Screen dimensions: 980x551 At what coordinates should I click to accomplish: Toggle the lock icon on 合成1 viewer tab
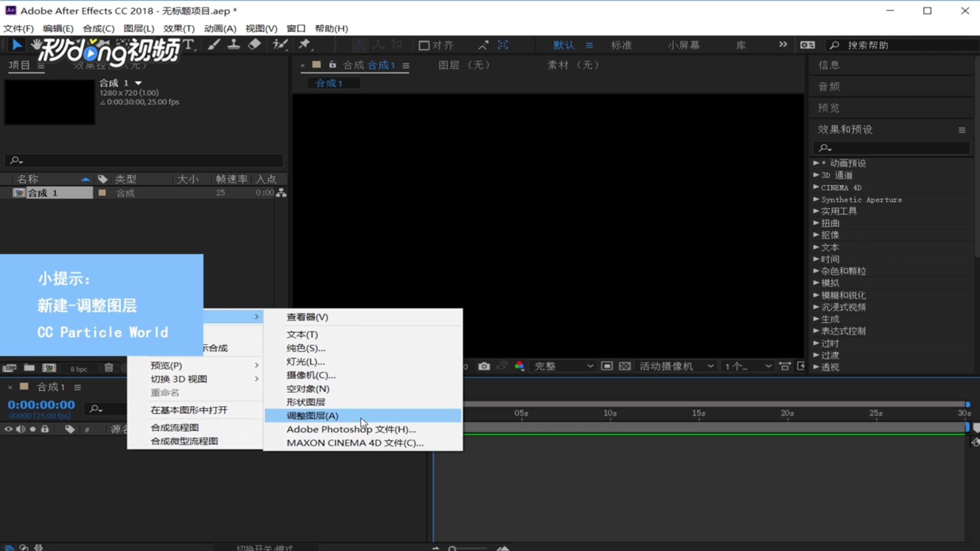(332, 65)
